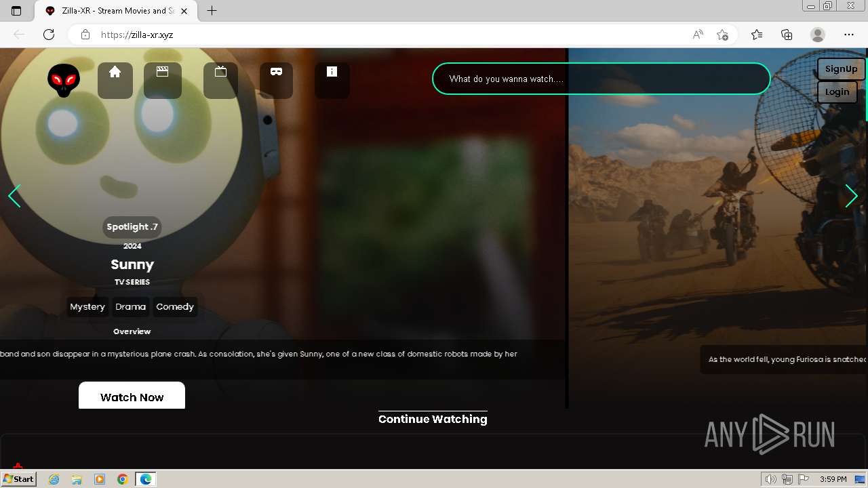Select the Comedy genre tag
Viewport: 868px width, 488px height.
click(x=175, y=306)
